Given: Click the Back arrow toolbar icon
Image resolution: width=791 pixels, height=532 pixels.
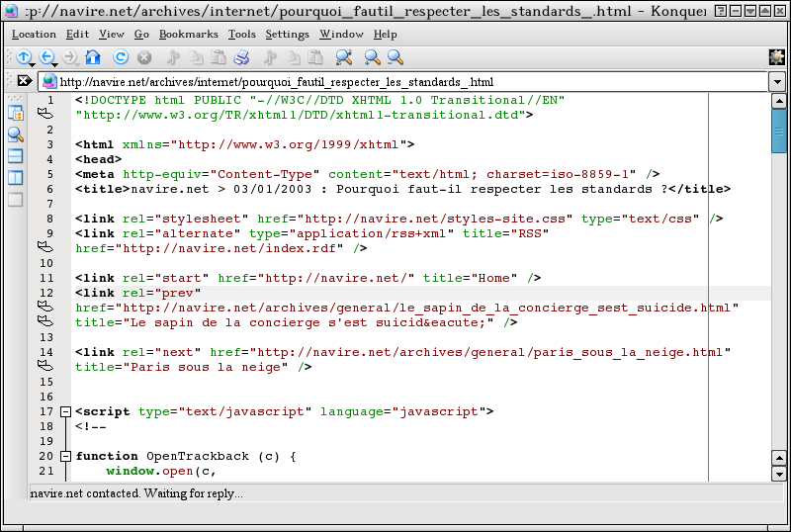Looking at the screenshot, I should tap(47, 57).
